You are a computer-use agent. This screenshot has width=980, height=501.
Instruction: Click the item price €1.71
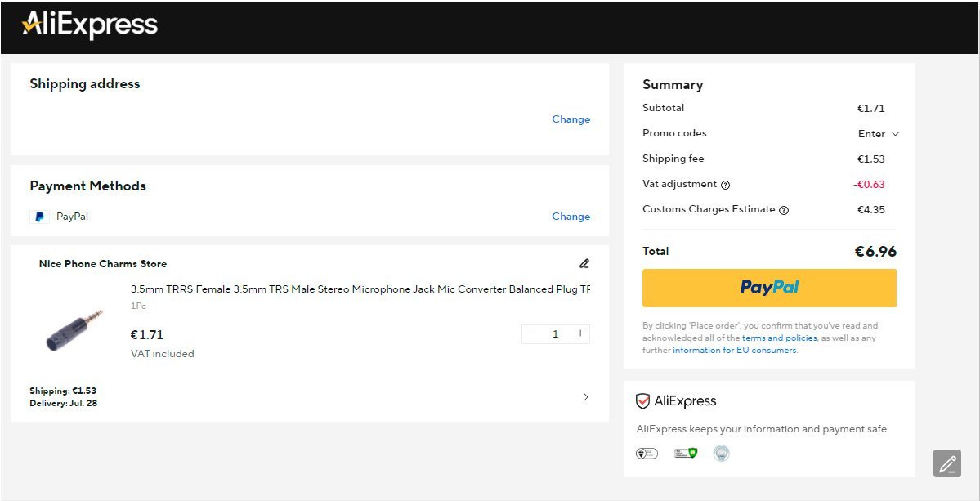point(147,335)
